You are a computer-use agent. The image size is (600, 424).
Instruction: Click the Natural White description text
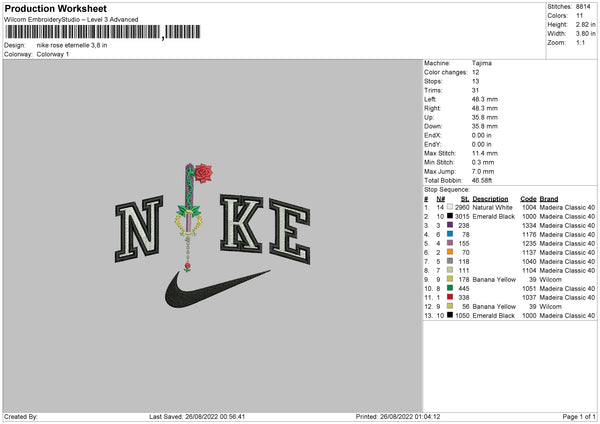click(x=492, y=207)
